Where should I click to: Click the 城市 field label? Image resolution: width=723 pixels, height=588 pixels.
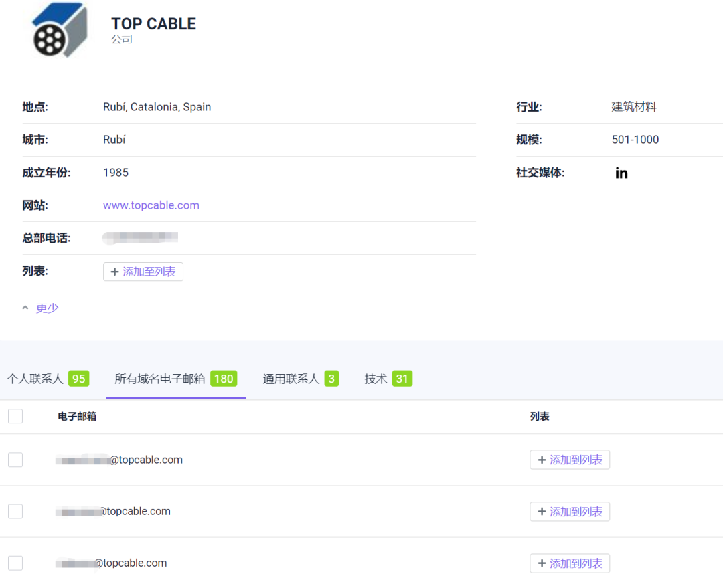(x=35, y=140)
